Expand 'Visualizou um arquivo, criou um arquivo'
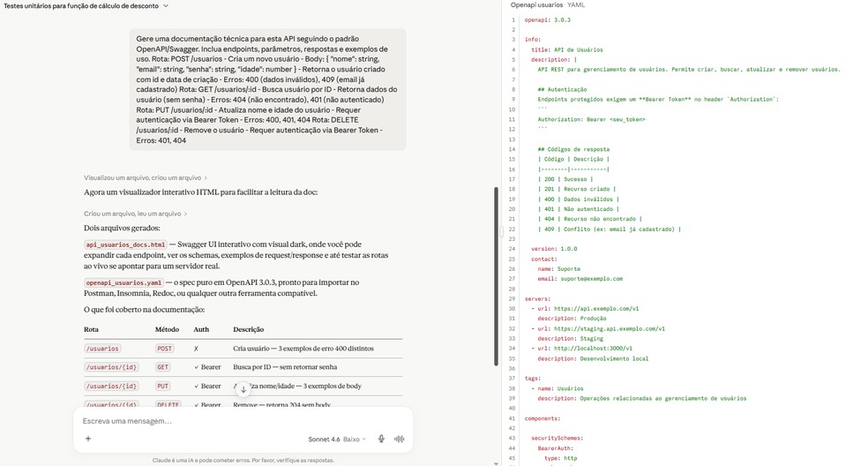Viewport: 868px width, 466px height. (145, 178)
